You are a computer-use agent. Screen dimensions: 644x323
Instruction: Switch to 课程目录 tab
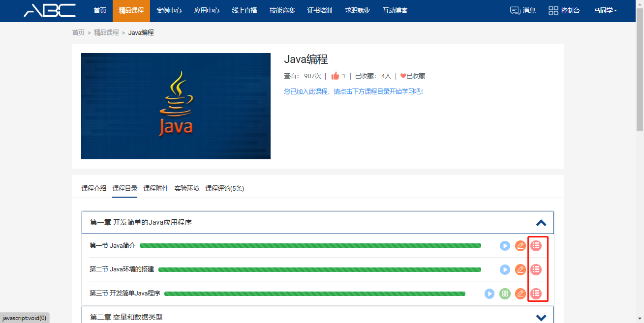coord(125,188)
